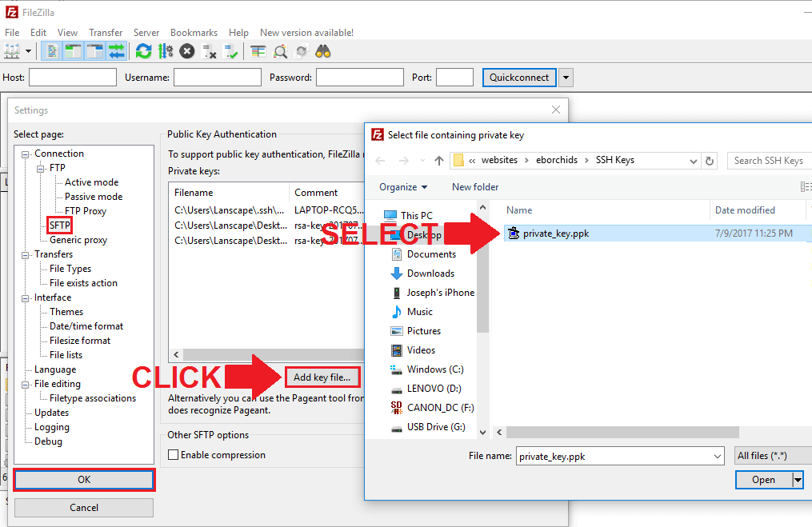Open the Site Manager icon
This screenshot has width=812, height=527.
click(11, 51)
